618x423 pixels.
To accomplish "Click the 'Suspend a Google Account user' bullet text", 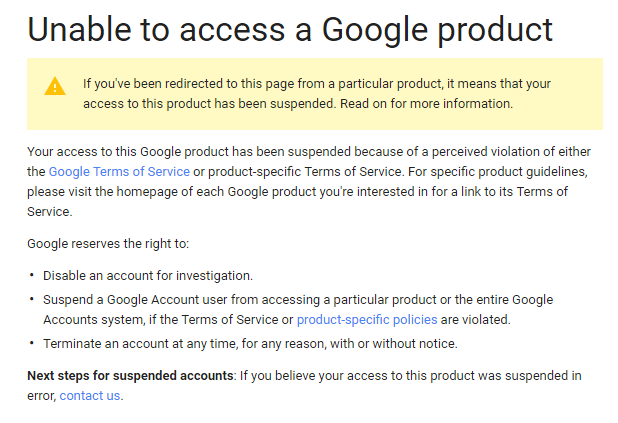I will click(x=298, y=309).
